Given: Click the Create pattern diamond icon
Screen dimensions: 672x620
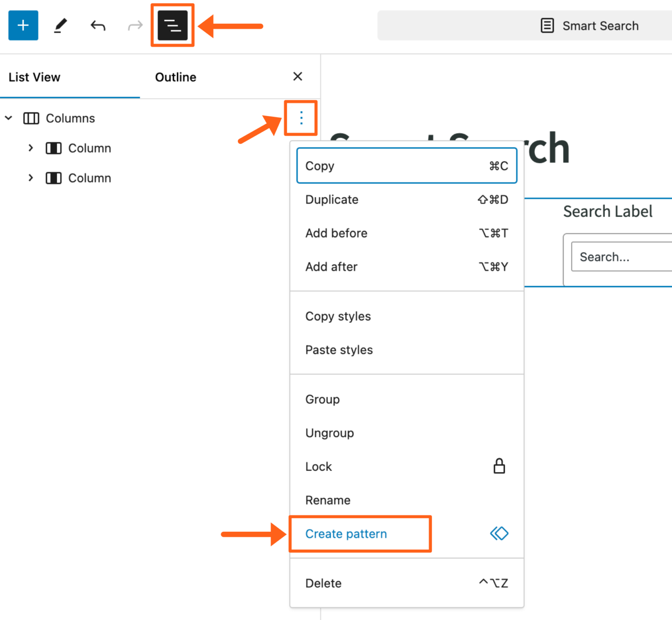Looking at the screenshot, I should [x=499, y=534].
